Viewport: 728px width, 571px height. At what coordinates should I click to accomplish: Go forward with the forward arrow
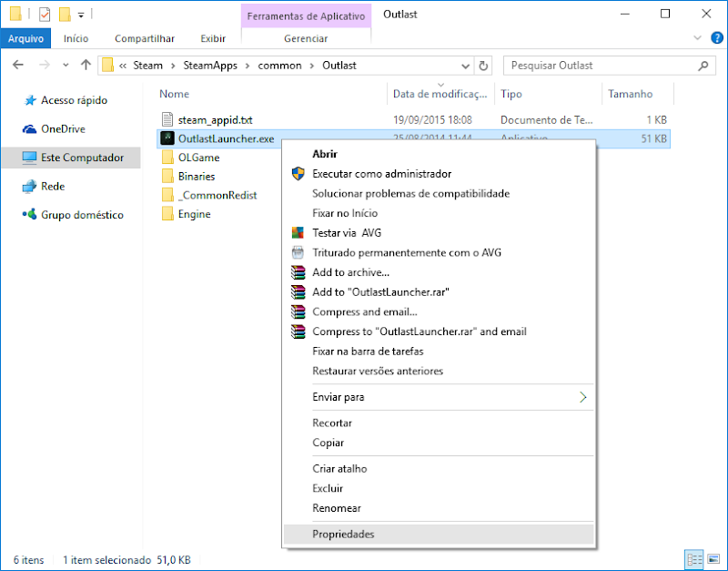pos(44,65)
